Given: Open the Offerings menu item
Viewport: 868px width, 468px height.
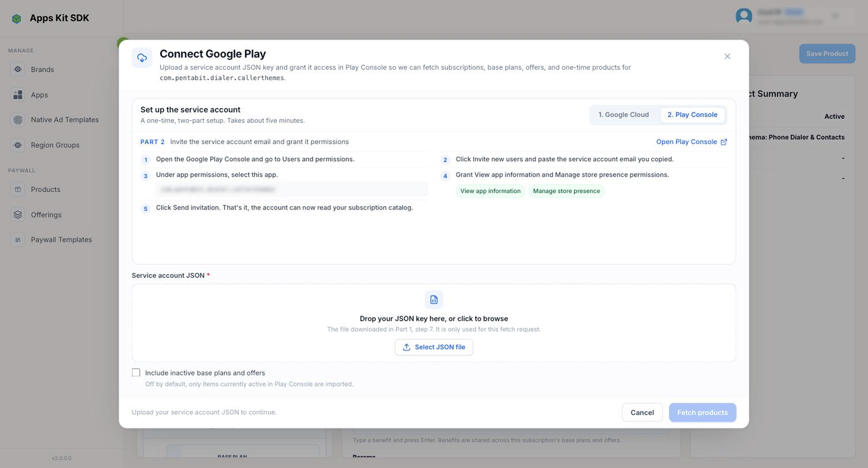Looking at the screenshot, I should tap(46, 214).
